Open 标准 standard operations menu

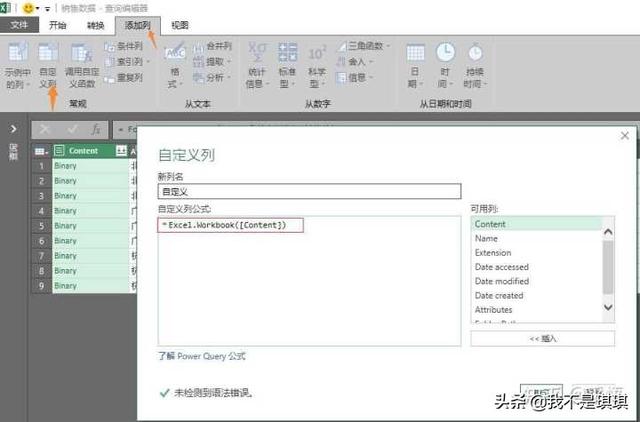pos(287,66)
